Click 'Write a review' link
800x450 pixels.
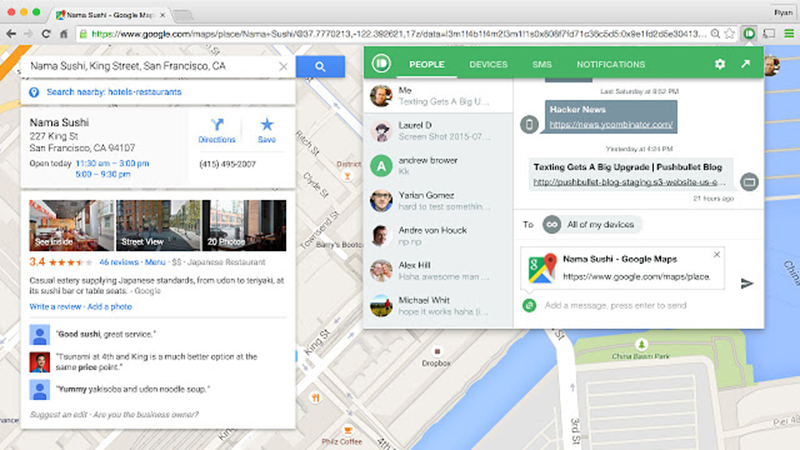click(x=55, y=307)
